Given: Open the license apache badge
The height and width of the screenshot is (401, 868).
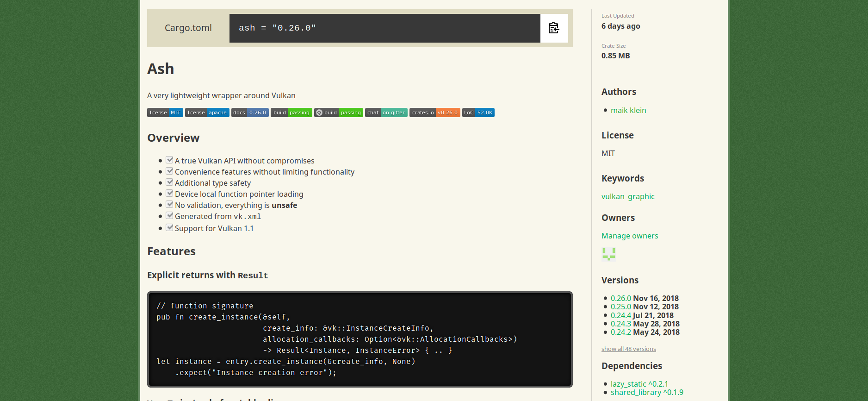Looking at the screenshot, I should [x=207, y=113].
